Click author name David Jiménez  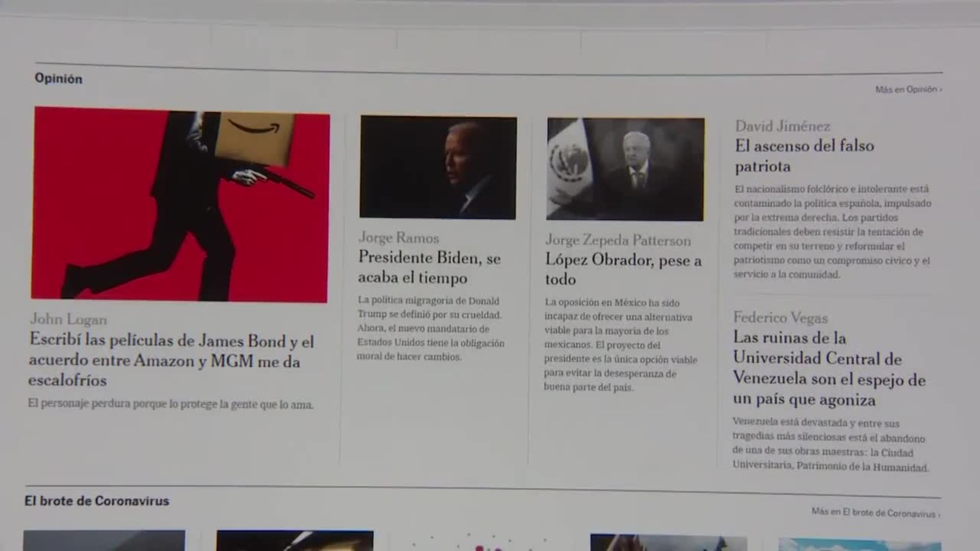tap(782, 126)
